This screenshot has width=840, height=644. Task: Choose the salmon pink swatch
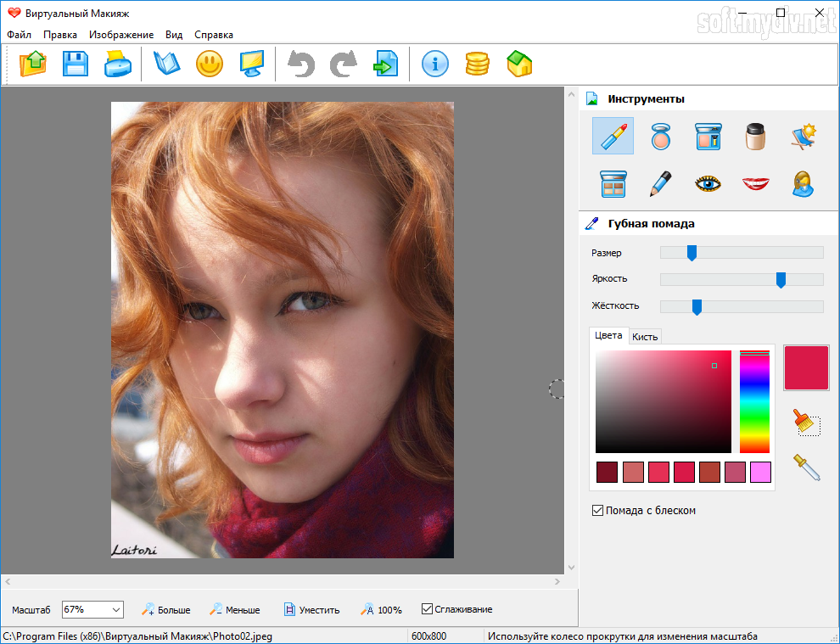coord(633,472)
